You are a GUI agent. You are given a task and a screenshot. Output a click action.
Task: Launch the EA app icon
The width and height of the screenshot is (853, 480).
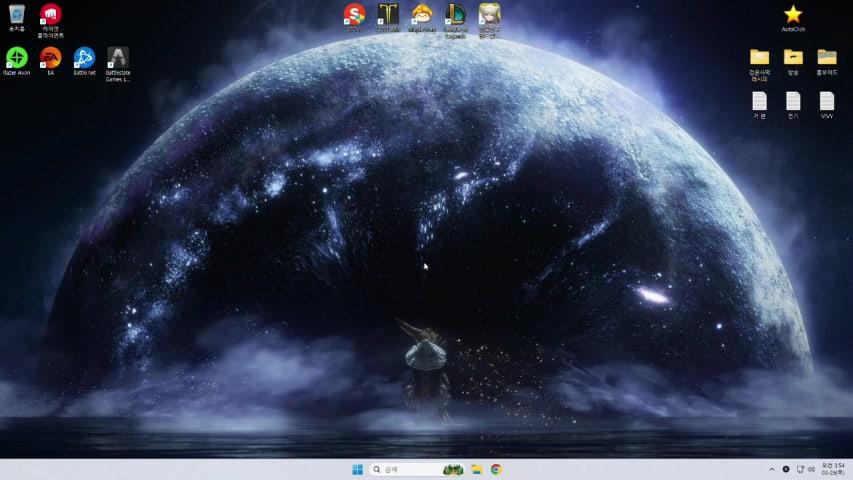click(x=50, y=58)
